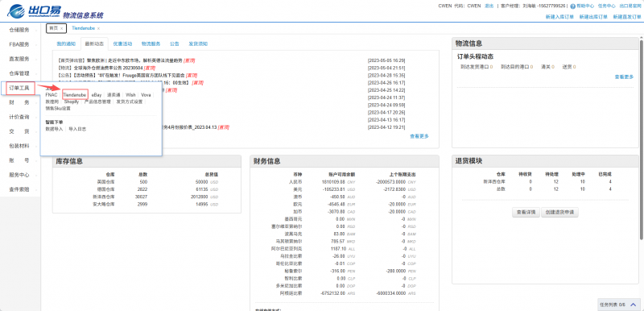644x311 pixels.
Task: Switch to the 最新动态 tab
Action: tap(94, 44)
